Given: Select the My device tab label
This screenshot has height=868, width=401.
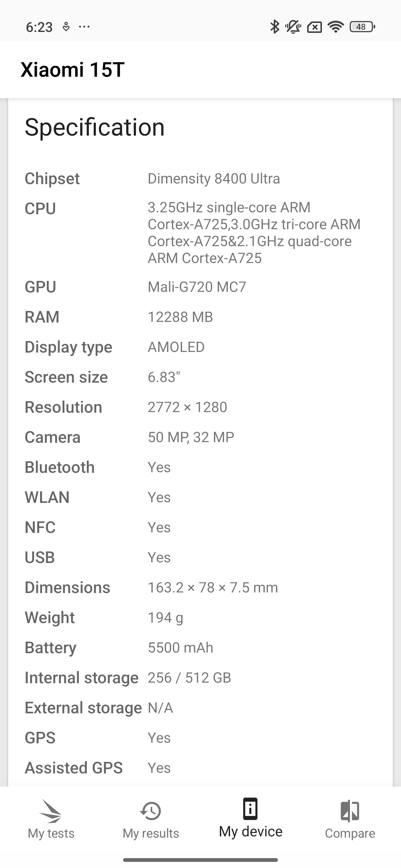Looking at the screenshot, I should [x=251, y=832].
